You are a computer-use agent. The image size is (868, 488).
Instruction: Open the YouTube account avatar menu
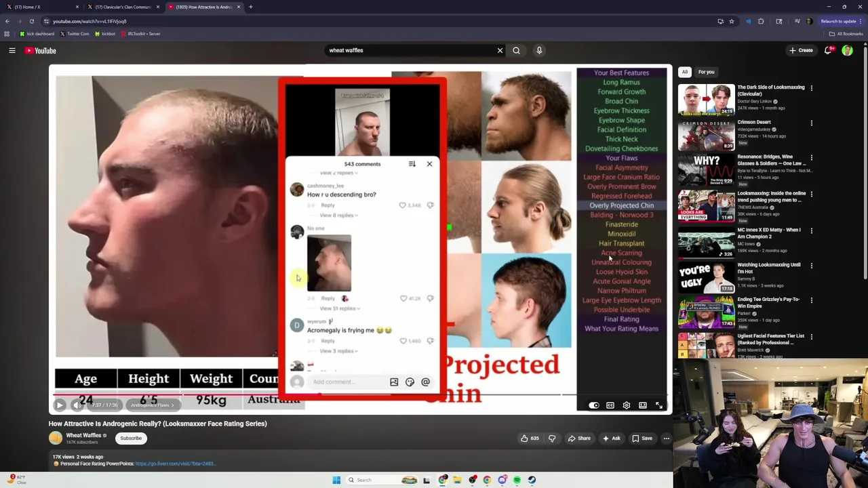pyautogui.click(x=847, y=50)
